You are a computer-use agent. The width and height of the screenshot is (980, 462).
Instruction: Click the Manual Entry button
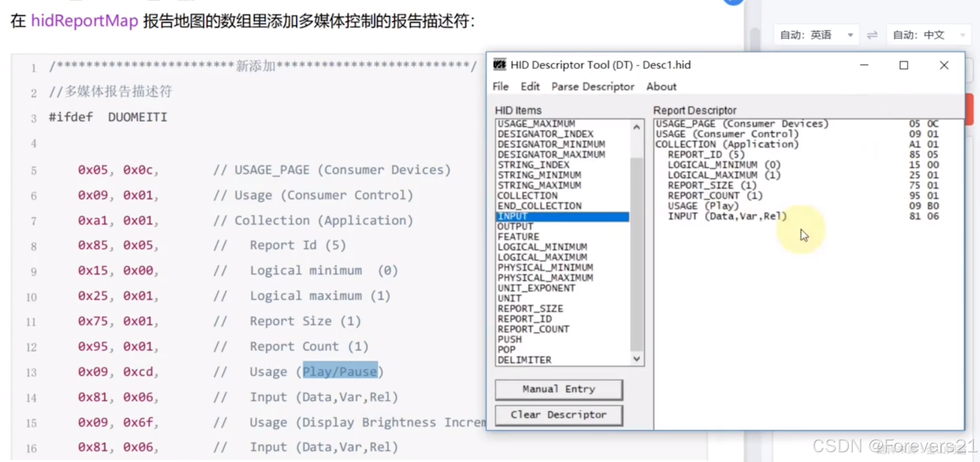tap(558, 389)
